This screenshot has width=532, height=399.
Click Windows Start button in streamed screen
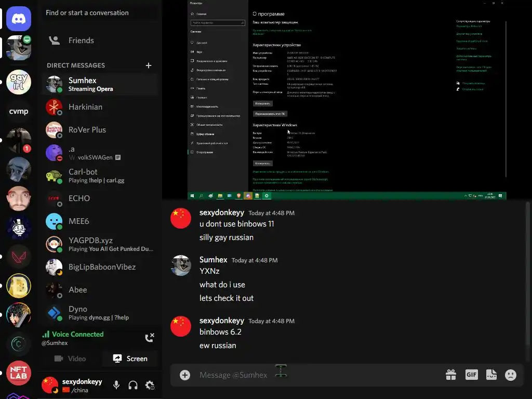tap(192, 196)
